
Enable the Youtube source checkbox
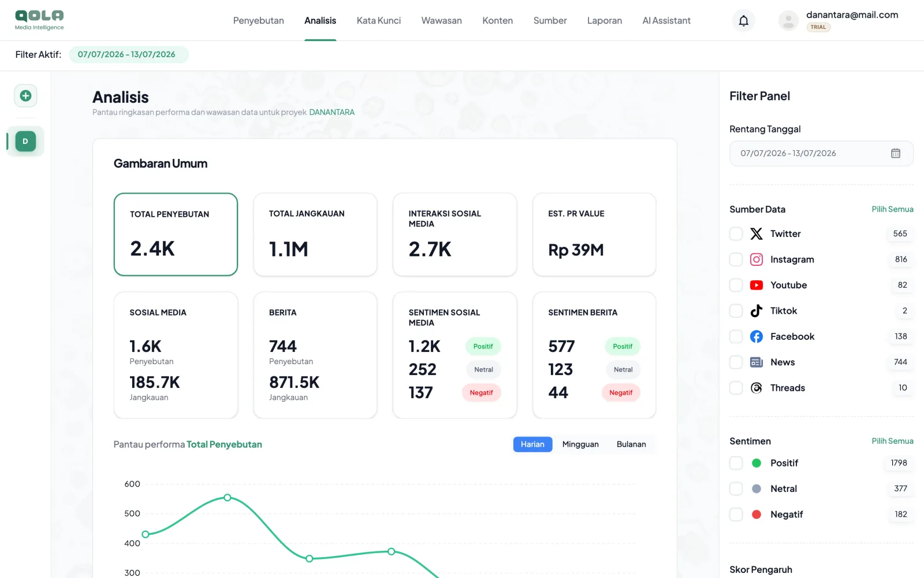tap(736, 285)
